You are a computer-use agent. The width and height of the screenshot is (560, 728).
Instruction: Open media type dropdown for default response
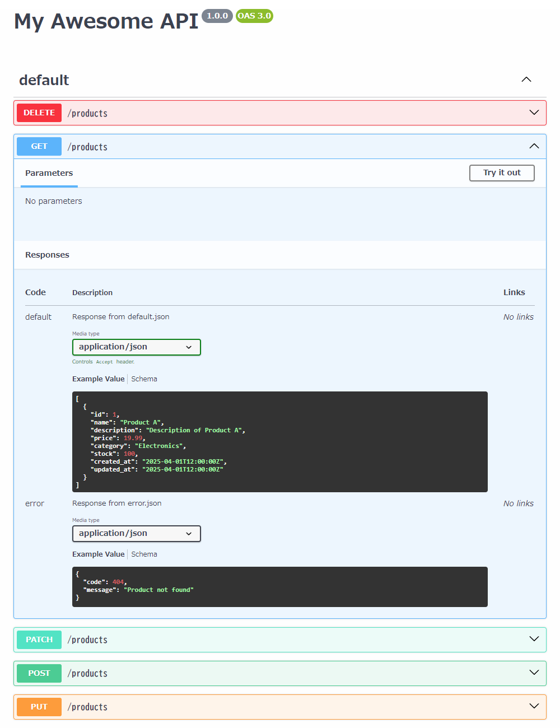coord(136,347)
